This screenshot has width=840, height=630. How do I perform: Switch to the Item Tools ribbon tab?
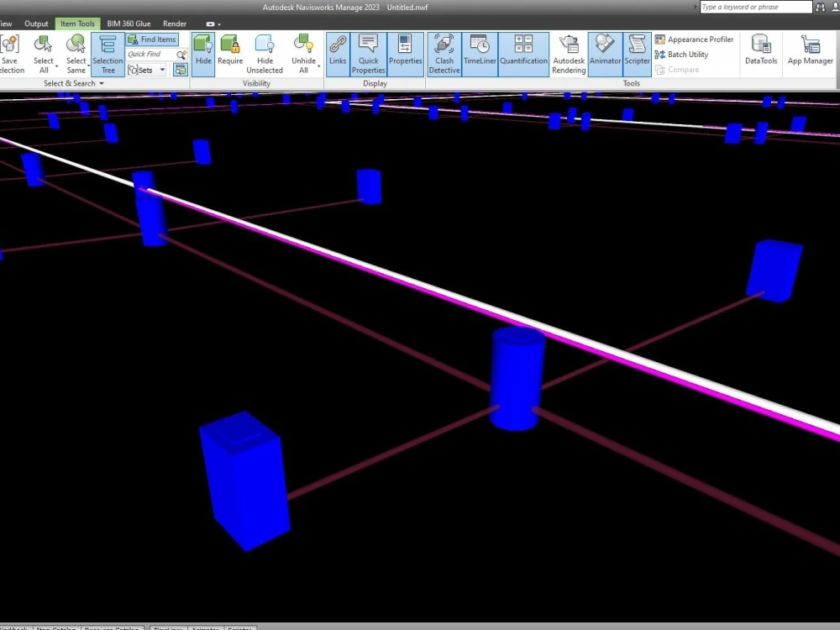pos(77,24)
